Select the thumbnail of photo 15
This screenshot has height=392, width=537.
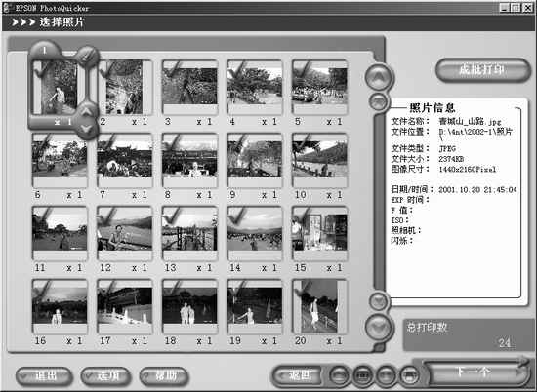(319, 233)
